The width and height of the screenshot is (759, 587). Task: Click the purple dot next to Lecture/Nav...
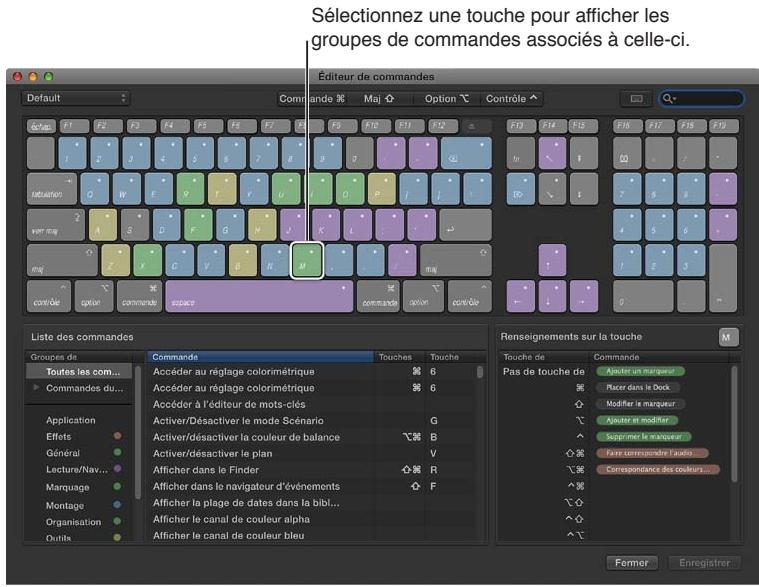pos(117,468)
